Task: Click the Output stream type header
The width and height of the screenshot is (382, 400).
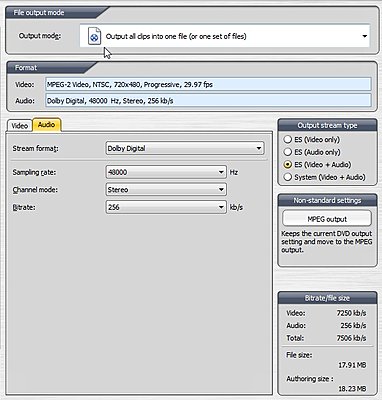Action: 327,125
